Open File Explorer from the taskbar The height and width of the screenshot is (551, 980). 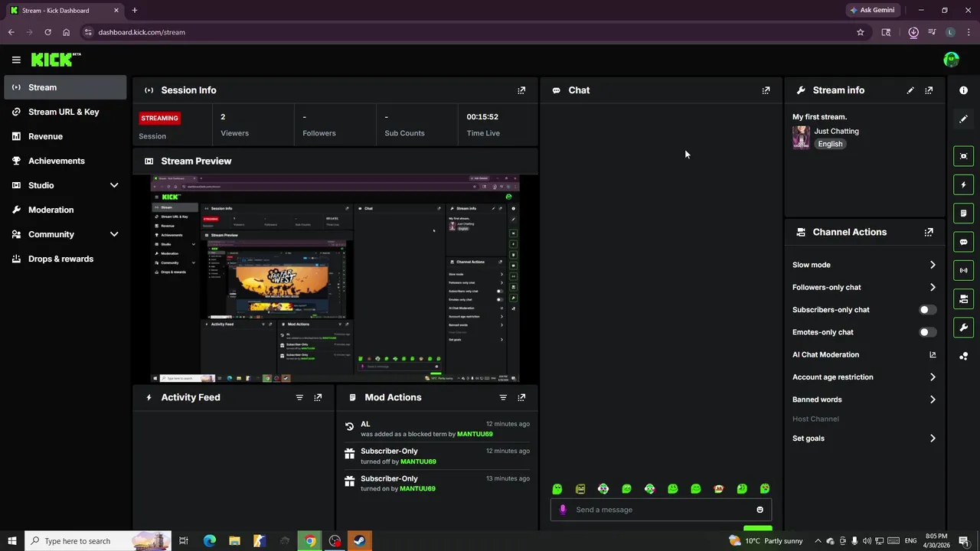234,541
